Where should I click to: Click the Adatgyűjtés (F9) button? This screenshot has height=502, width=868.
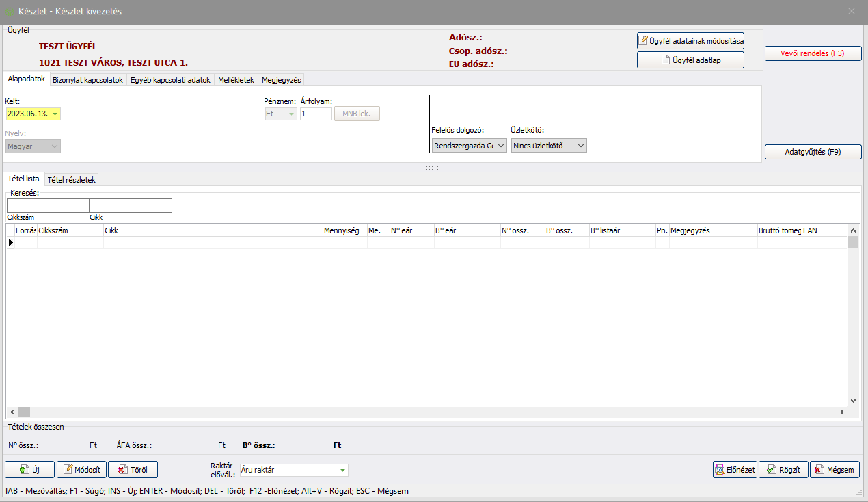tap(812, 152)
